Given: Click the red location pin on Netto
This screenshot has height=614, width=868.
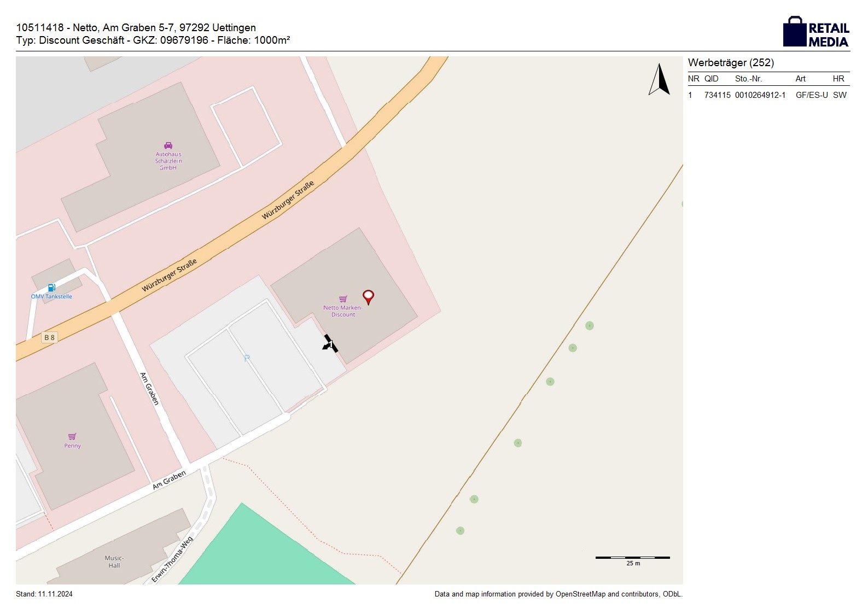Looking at the screenshot, I should (x=368, y=296).
